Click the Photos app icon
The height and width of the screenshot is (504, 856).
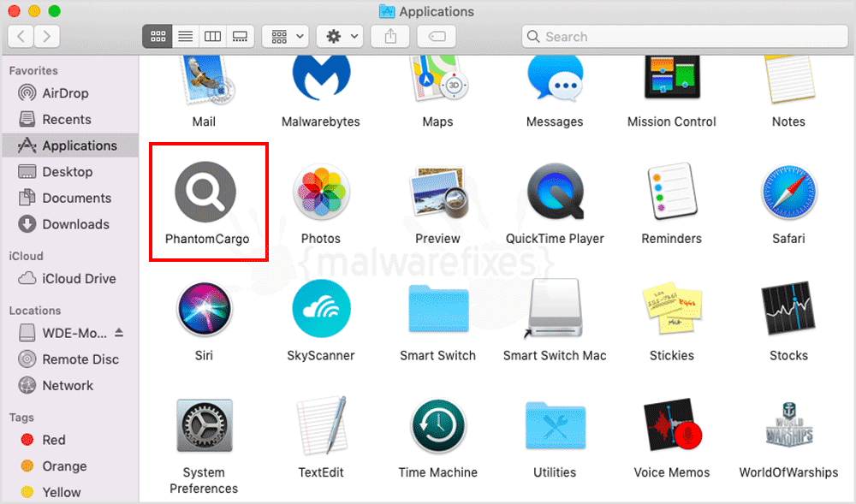click(x=321, y=193)
